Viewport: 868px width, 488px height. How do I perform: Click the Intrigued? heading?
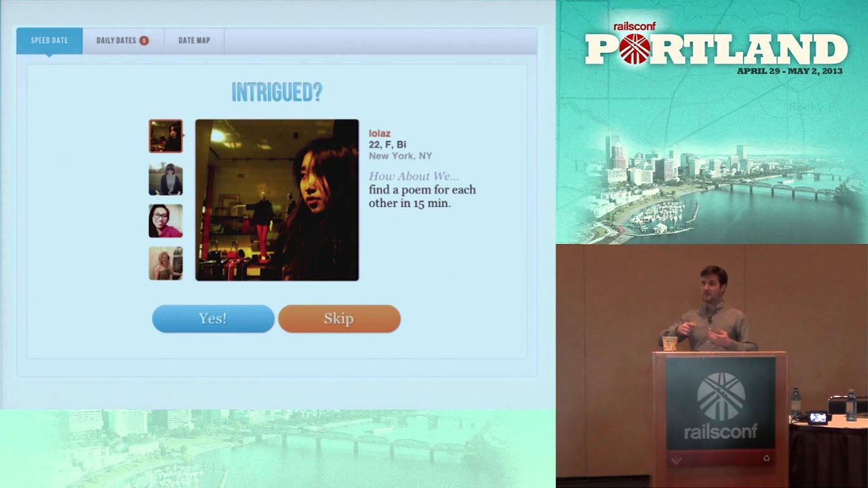pyautogui.click(x=277, y=92)
